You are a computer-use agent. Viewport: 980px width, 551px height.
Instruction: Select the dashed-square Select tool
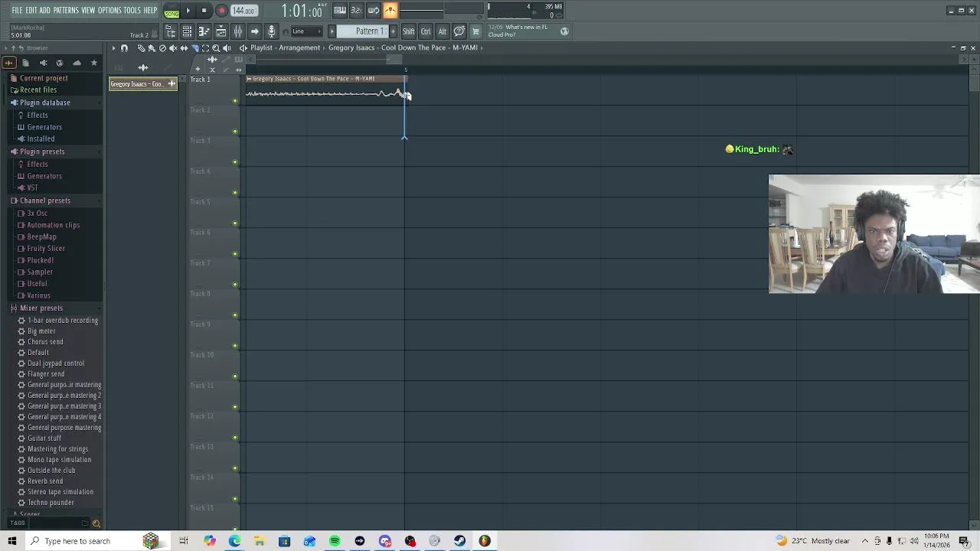coord(205,47)
